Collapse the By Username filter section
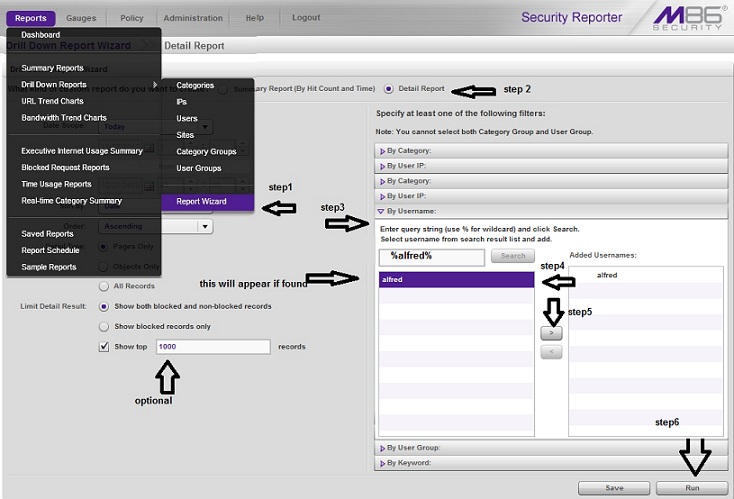This screenshot has height=499, width=734. coord(412,212)
